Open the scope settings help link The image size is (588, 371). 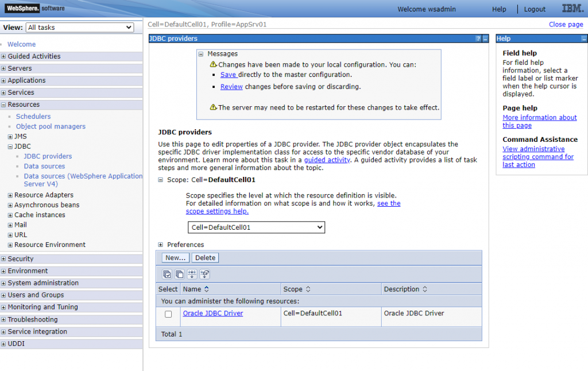[293, 207]
